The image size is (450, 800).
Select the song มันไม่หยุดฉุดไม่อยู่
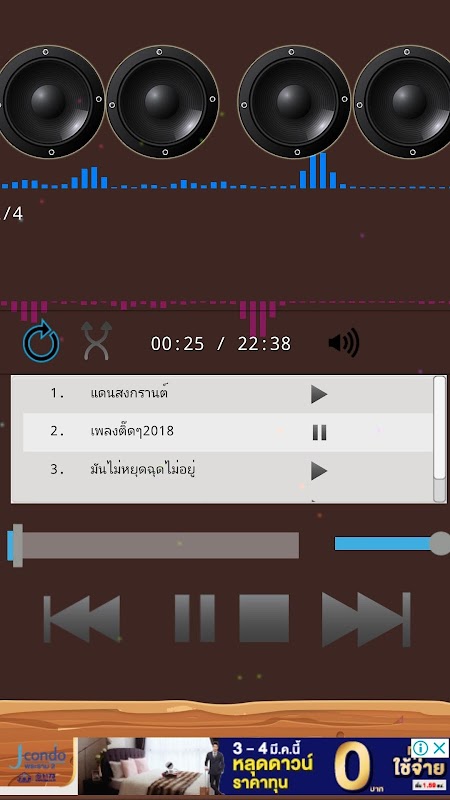[x=143, y=469]
